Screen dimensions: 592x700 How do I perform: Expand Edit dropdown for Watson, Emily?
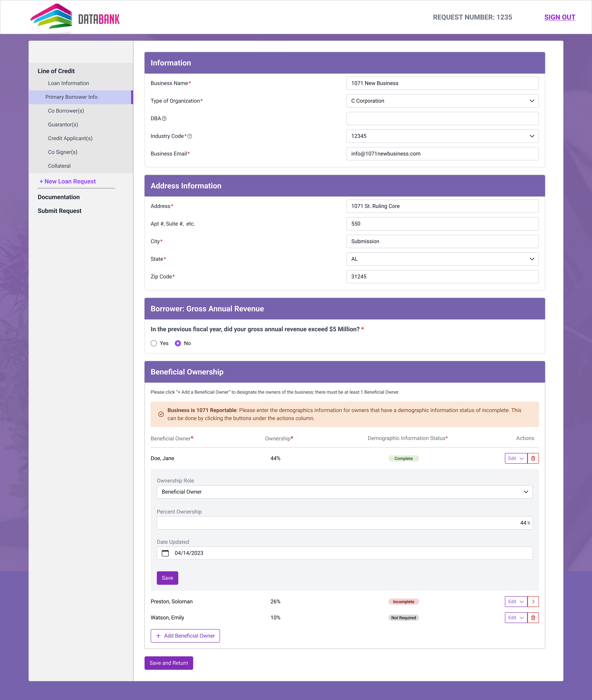pyautogui.click(x=516, y=618)
